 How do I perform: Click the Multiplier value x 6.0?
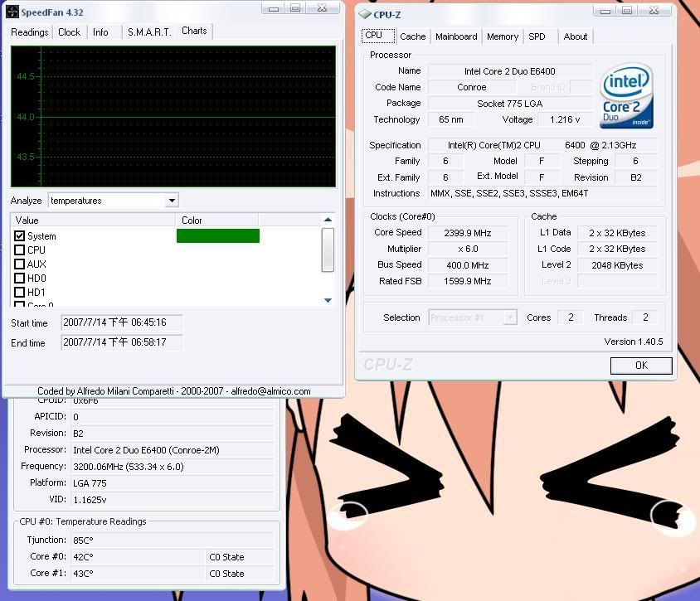[x=468, y=249]
